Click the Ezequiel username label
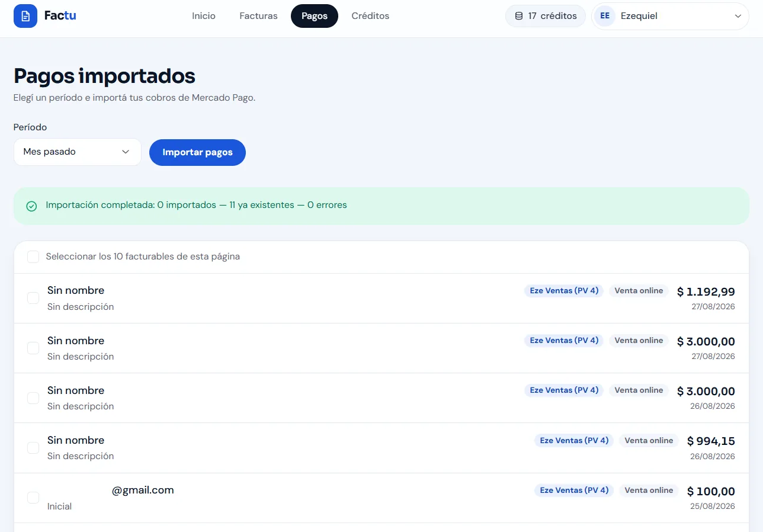Viewport: 763px width, 532px height. (x=639, y=16)
